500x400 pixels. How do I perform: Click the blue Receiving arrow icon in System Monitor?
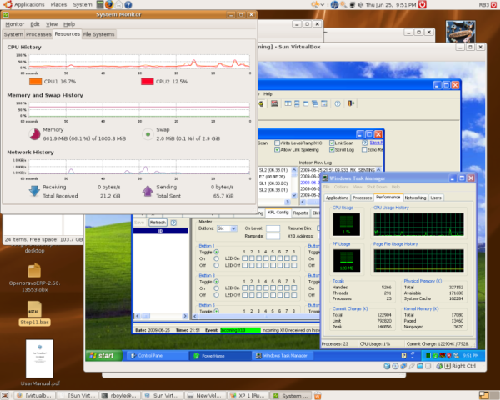coord(34,191)
